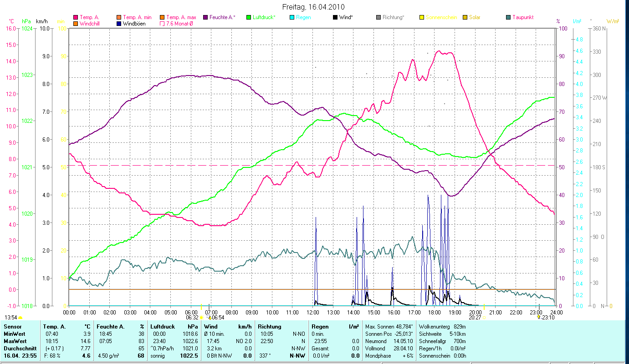The height and width of the screenshot is (364, 629).
Task: Click the Sonnen Pos -25,013° entry
Action: (x=389, y=334)
